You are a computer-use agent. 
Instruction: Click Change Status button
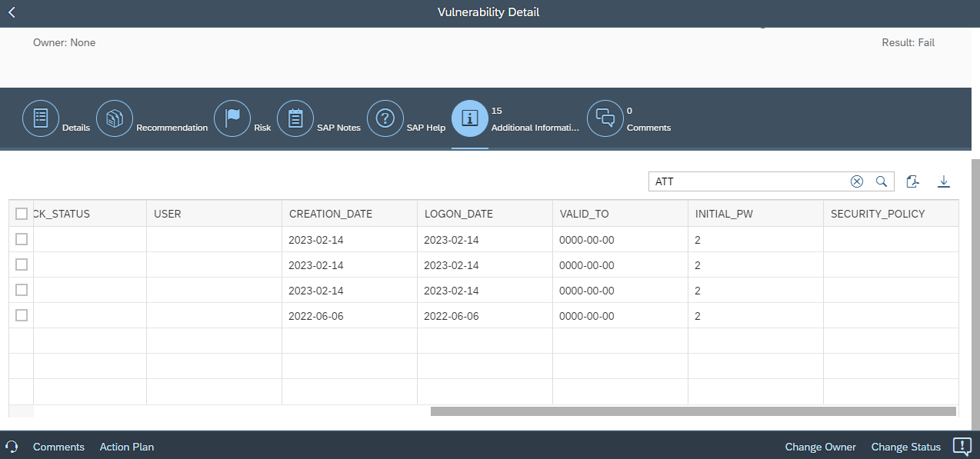click(905, 447)
